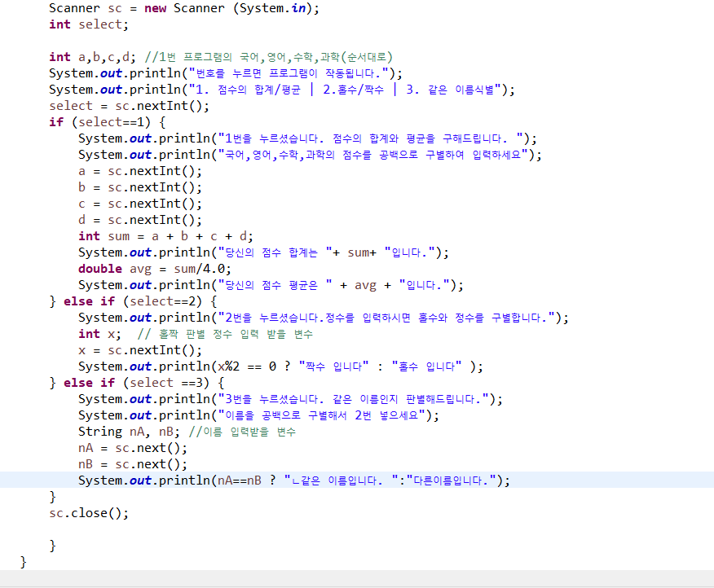Click the highlighted println 'nA==nB' line
The height and width of the screenshot is (588, 714).
(x=294, y=480)
